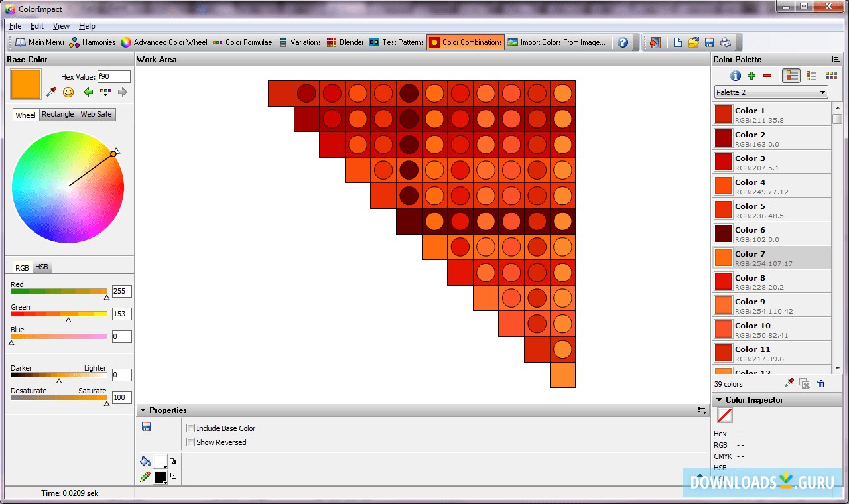Print using the printer toolbar icon
This screenshot has height=504, width=849.
pyautogui.click(x=726, y=42)
